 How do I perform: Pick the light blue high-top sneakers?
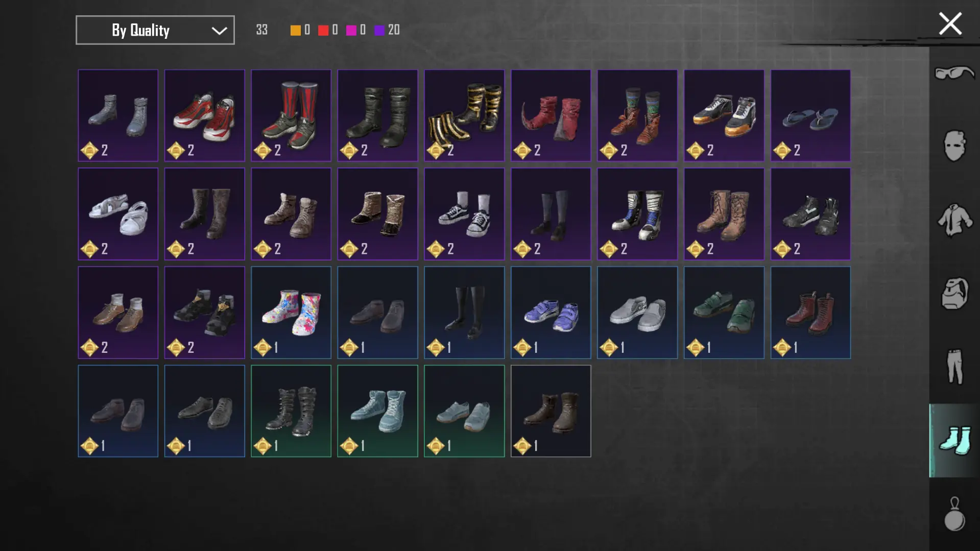click(377, 411)
